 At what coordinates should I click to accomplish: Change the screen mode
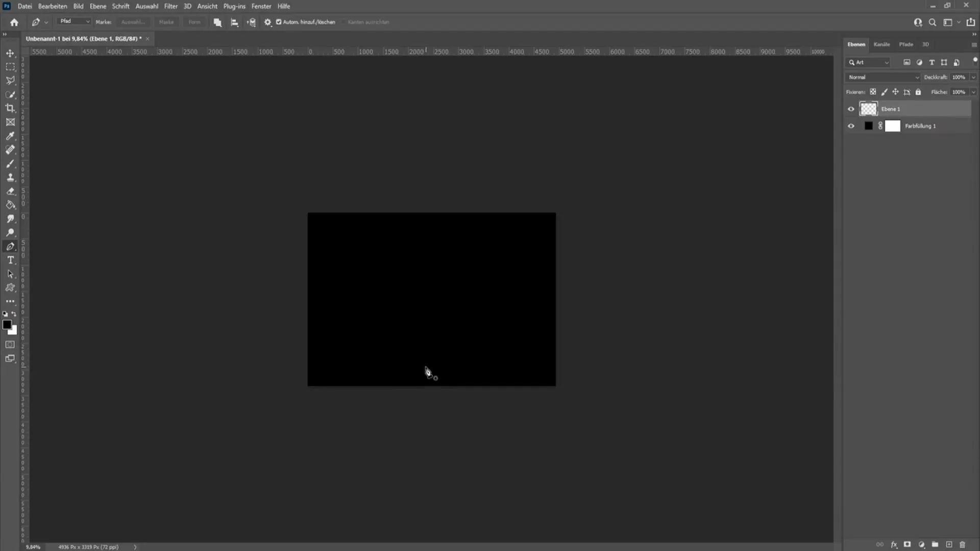click(x=10, y=359)
